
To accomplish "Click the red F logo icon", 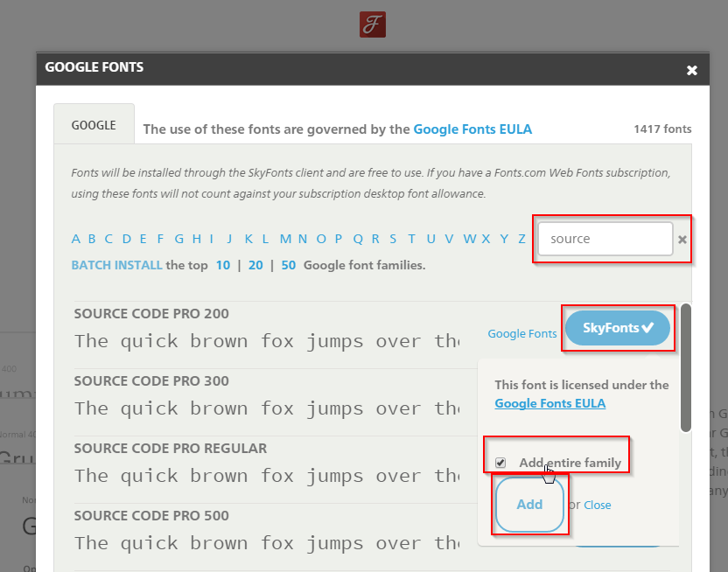I will click(373, 24).
